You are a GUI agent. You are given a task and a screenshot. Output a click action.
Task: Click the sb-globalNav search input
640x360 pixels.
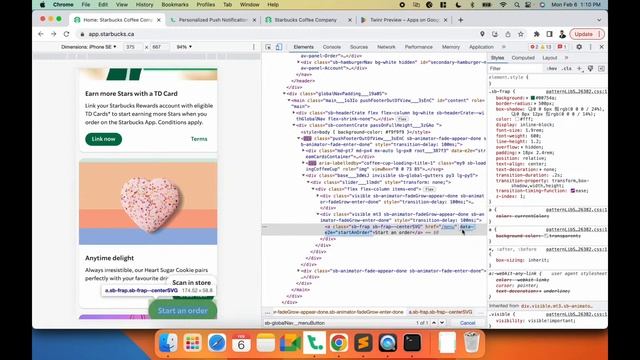(x=337, y=323)
